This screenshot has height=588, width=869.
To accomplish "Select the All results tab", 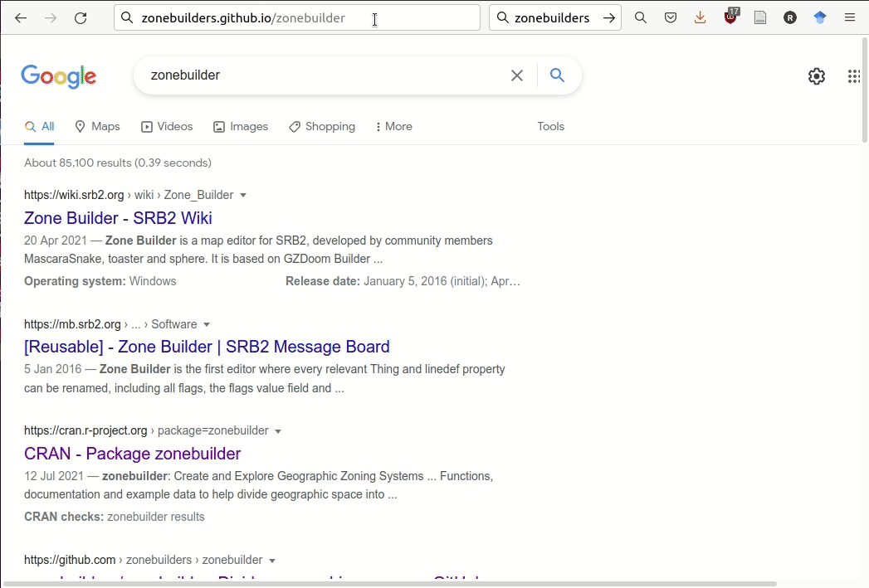I will [x=39, y=127].
